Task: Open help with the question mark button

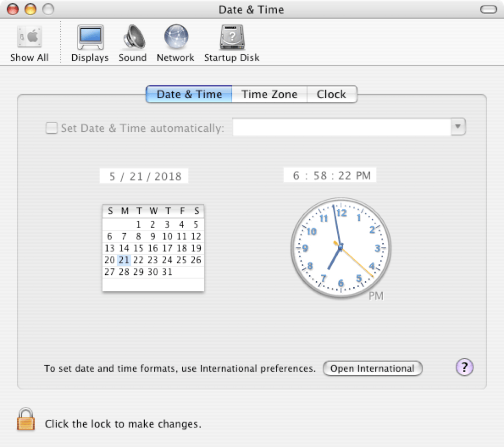Action: 464,367
